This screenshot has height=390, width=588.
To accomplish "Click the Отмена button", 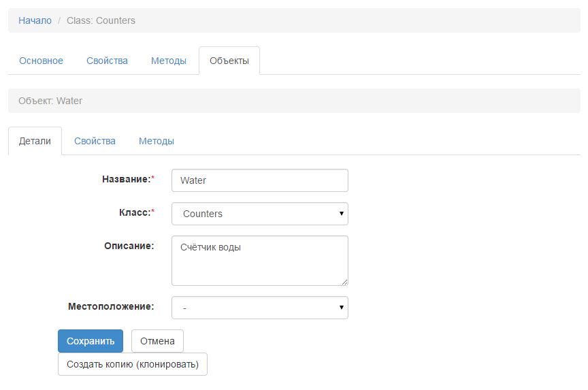I will (x=157, y=341).
